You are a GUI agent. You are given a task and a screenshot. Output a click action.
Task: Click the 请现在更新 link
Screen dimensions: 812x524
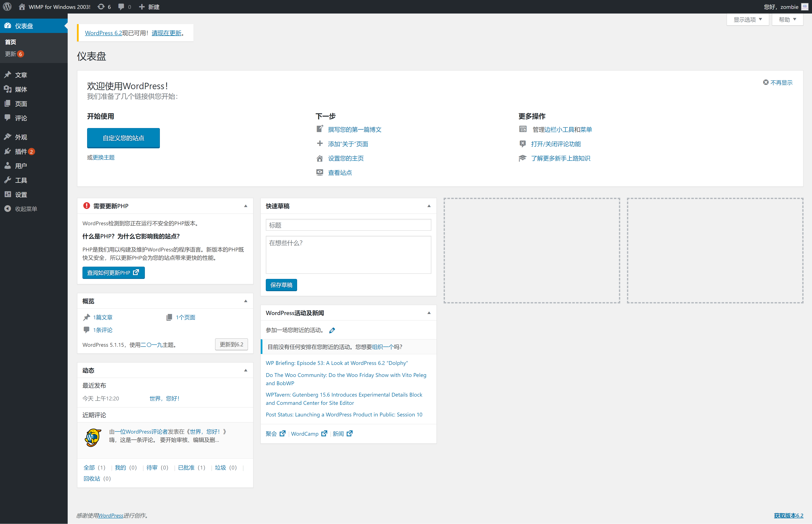(166, 33)
